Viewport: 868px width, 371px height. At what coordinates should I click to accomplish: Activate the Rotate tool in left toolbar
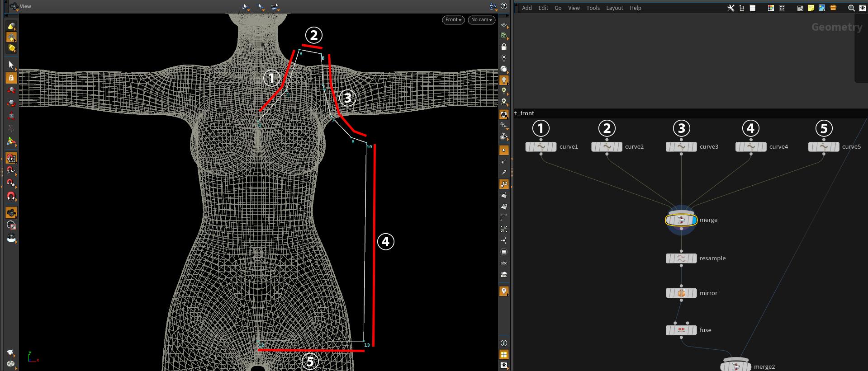point(11,103)
